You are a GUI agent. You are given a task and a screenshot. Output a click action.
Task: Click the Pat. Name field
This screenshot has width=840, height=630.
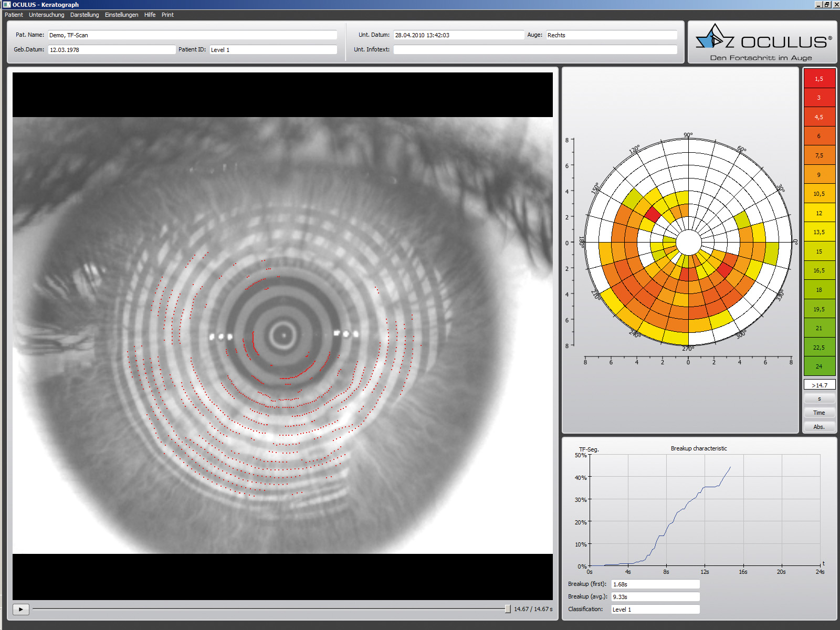[193, 35]
